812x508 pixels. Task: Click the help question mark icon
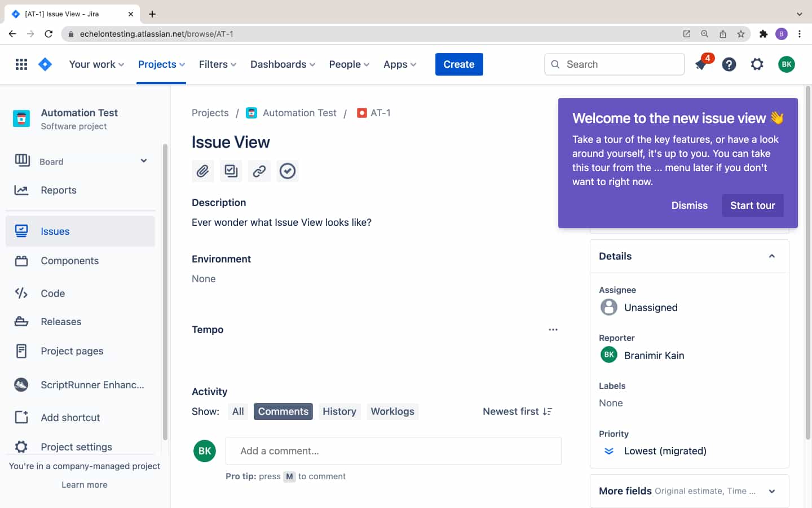729,64
